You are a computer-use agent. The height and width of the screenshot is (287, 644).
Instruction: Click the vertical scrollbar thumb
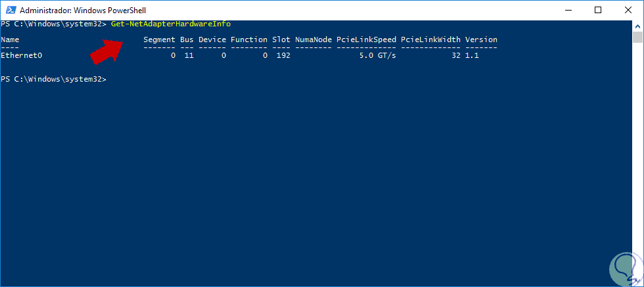[x=637, y=37]
